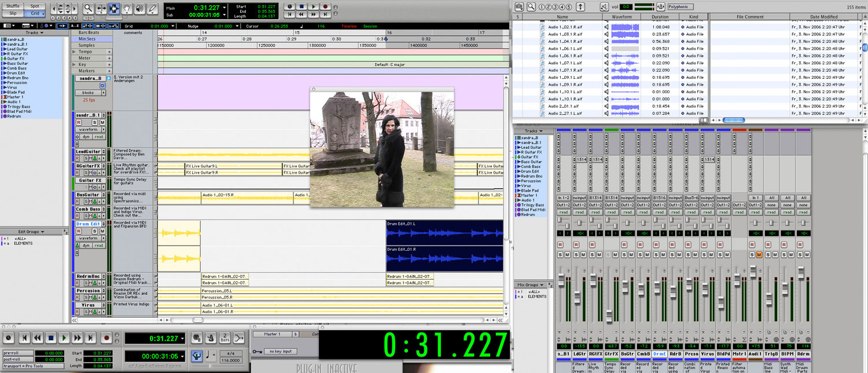The height and width of the screenshot is (373, 868).
Task: Select the Pencil tool
Action: click(153, 9)
